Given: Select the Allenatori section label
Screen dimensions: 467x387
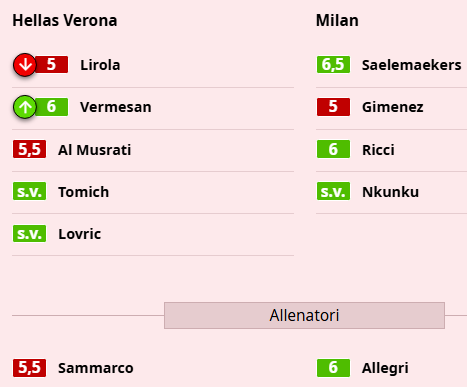Looking at the screenshot, I should click(304, 315).
